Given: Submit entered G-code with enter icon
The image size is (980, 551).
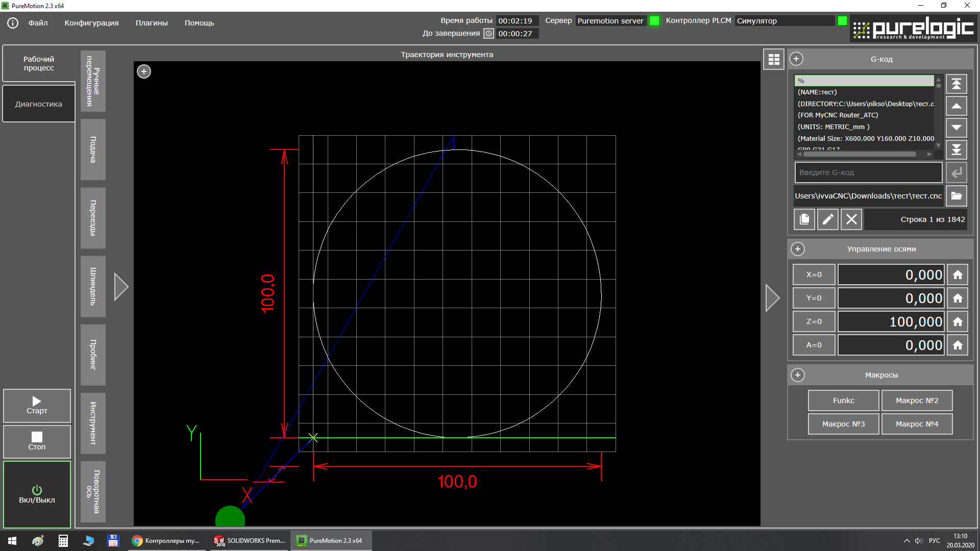Looking at the screenshot, I should point(957,172).
